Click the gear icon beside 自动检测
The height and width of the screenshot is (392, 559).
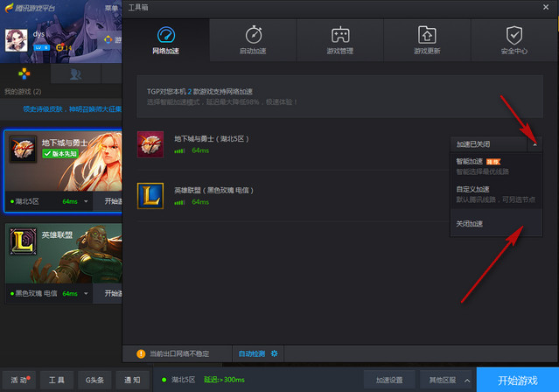tap(274, 353)
